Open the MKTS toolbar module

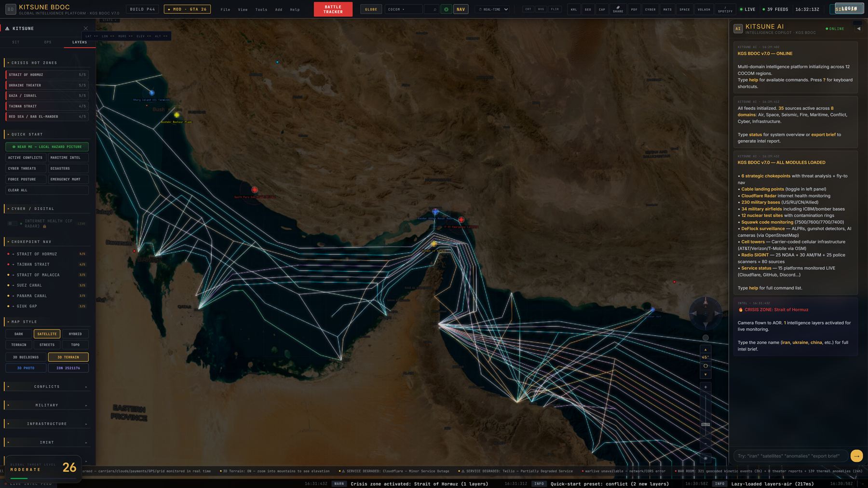pyautogui.click(x=667, y=9)
